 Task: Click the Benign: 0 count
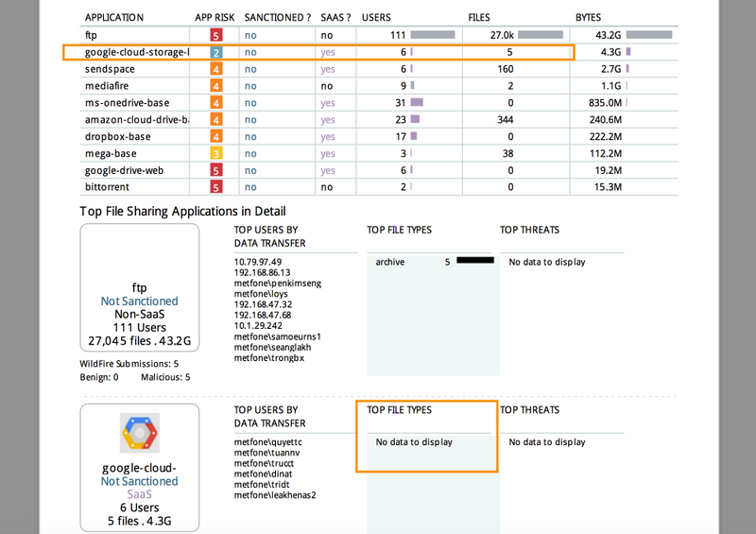coord(99,377)
